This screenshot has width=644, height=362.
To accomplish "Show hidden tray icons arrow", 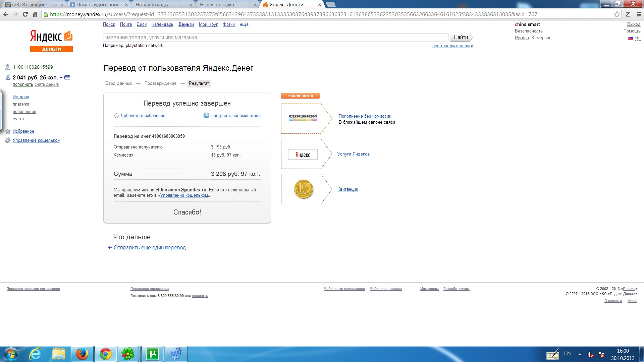I will 580,354.
